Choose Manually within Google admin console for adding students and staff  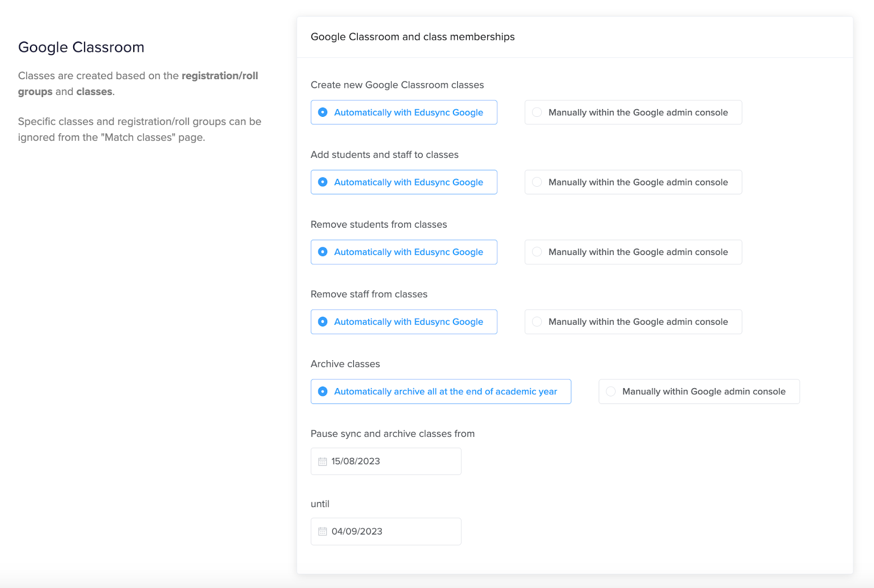click(633, 182)
